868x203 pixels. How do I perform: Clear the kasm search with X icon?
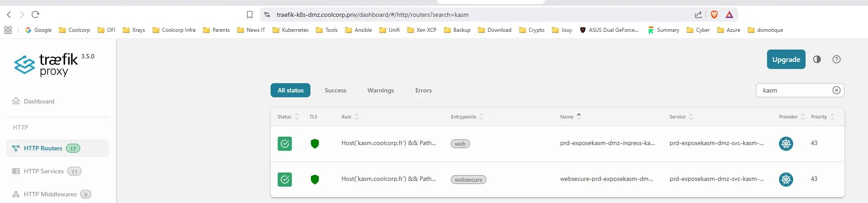click(836, 90)
